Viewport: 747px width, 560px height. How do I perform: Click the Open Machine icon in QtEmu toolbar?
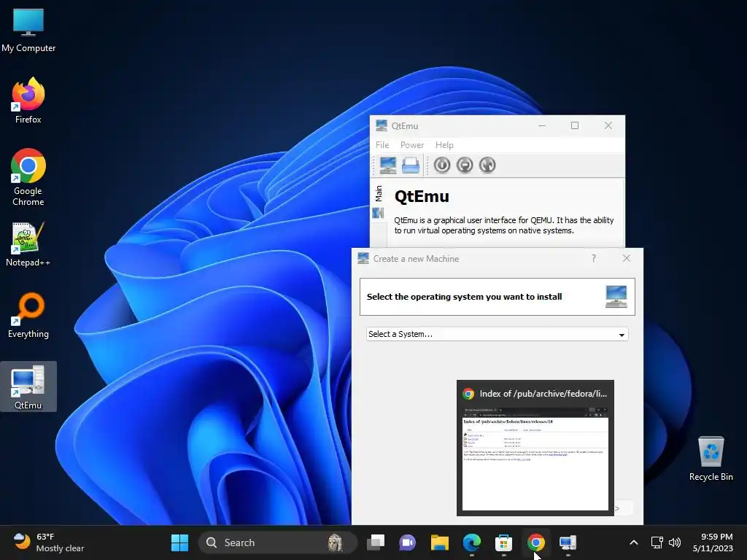[x=410, y=166]
